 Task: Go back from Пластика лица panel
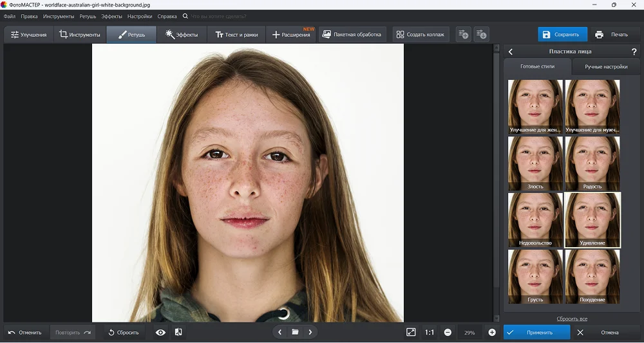pyautogui.click(x=511, y=51)
